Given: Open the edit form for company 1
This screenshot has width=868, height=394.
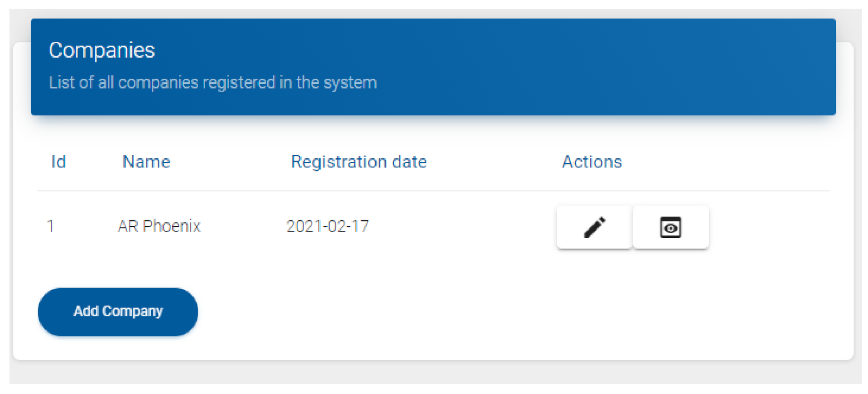Looking at the screenshot, I should click(x=594, y=227).
